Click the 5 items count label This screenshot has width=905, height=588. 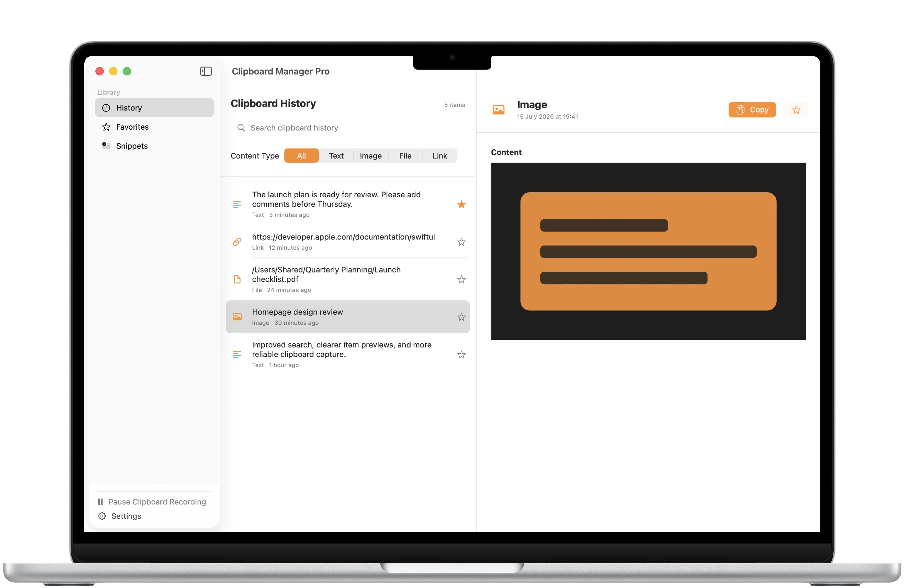454,105
